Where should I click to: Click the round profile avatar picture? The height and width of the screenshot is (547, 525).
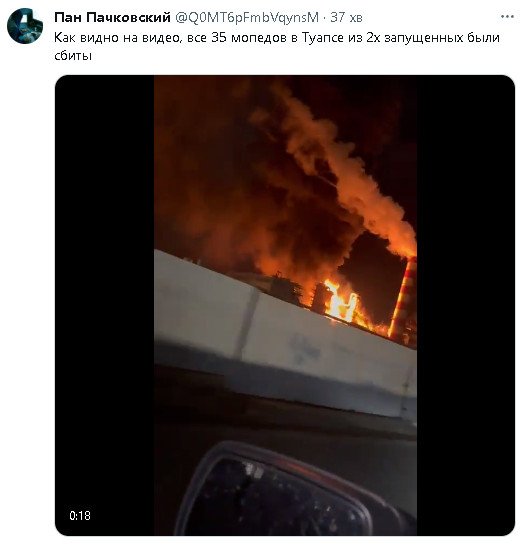pyautogui.click(x=25, y=26)
